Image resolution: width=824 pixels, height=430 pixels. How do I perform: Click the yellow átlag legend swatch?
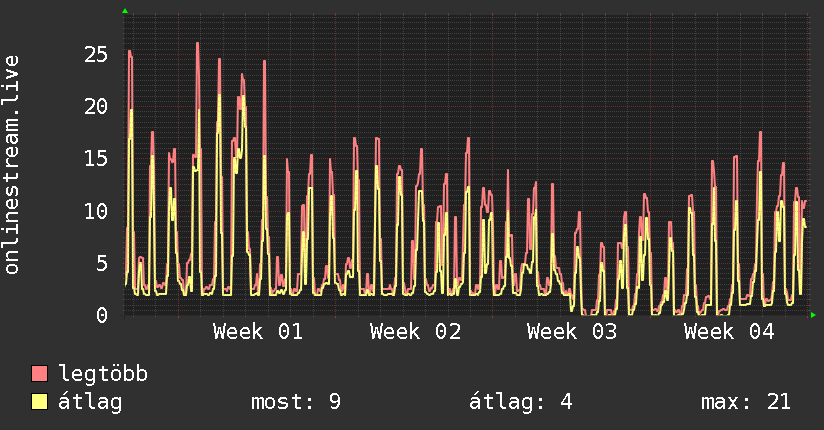[x=39, y=402]
